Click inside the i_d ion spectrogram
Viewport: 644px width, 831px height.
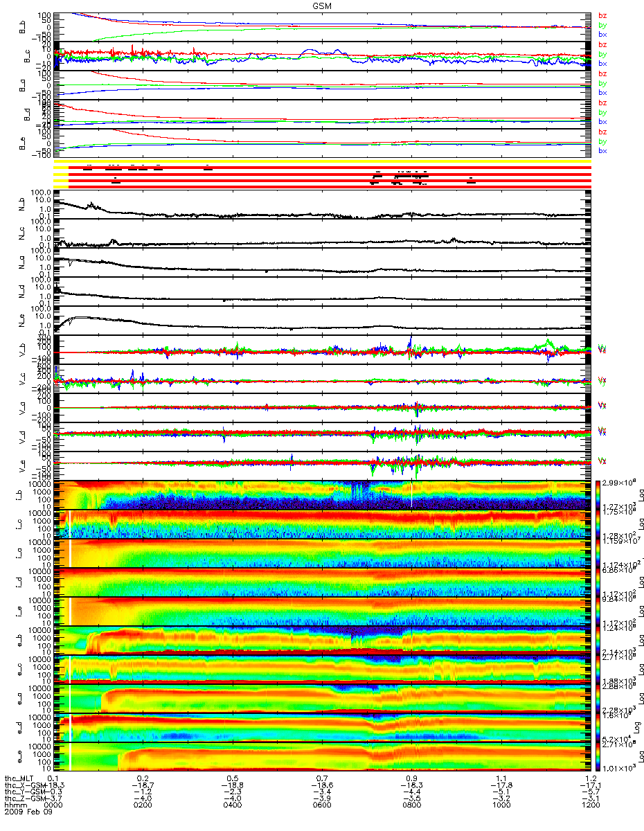pyautogui.click(x=321, y=582)
